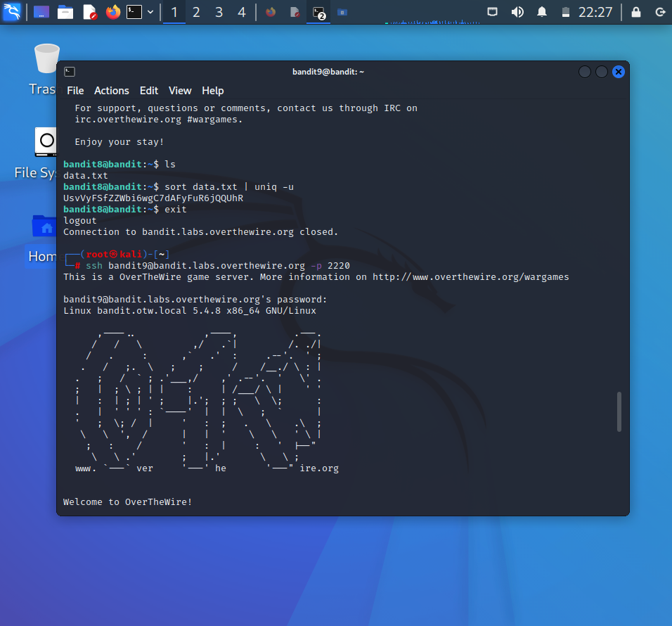Switch to workspace 3
Screen dimensions: 672x626
[x=219, y=12]
